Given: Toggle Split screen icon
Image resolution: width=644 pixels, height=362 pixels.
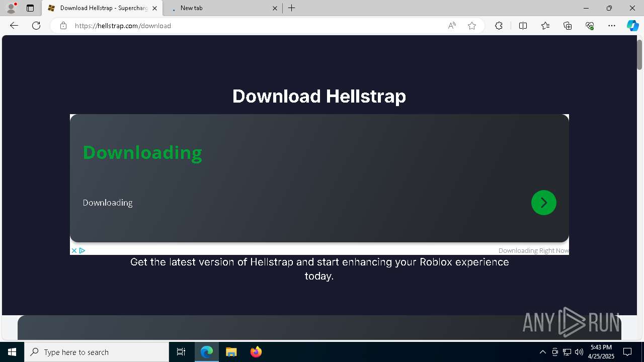Looking at the screenshot, I should [x=523, y=26].
